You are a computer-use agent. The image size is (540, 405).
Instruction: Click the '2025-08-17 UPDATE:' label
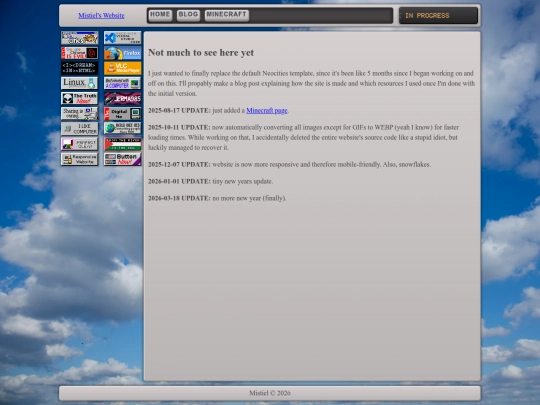point(179,111)
